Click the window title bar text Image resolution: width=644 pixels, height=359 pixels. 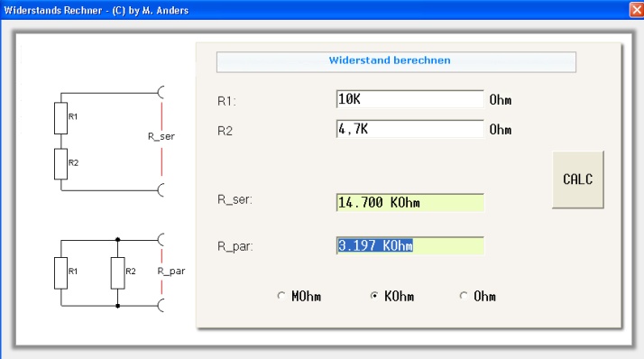[97, 10]
